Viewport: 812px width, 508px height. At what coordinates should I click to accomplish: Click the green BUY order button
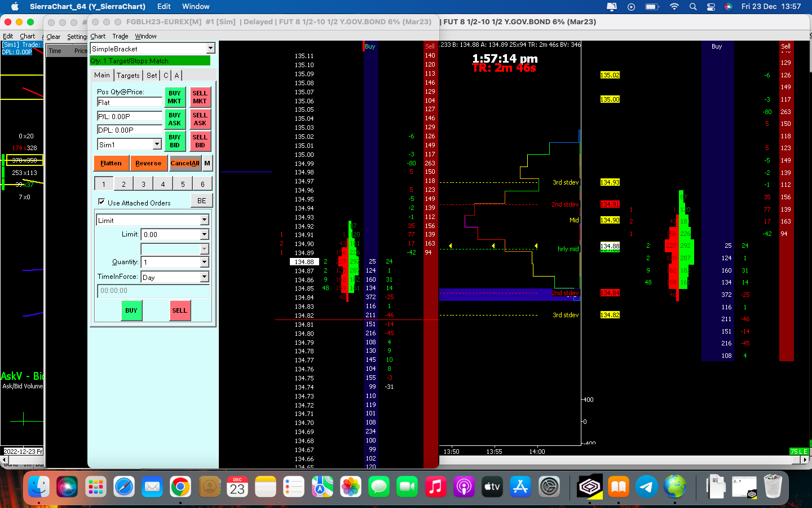(131, 310)
